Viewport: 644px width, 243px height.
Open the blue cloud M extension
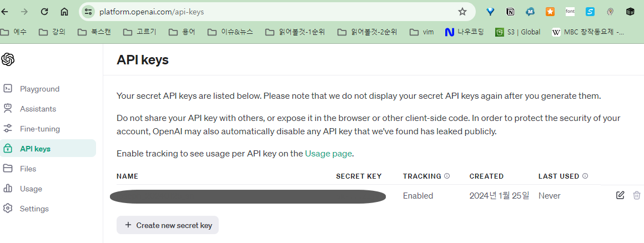click(530, 12)
